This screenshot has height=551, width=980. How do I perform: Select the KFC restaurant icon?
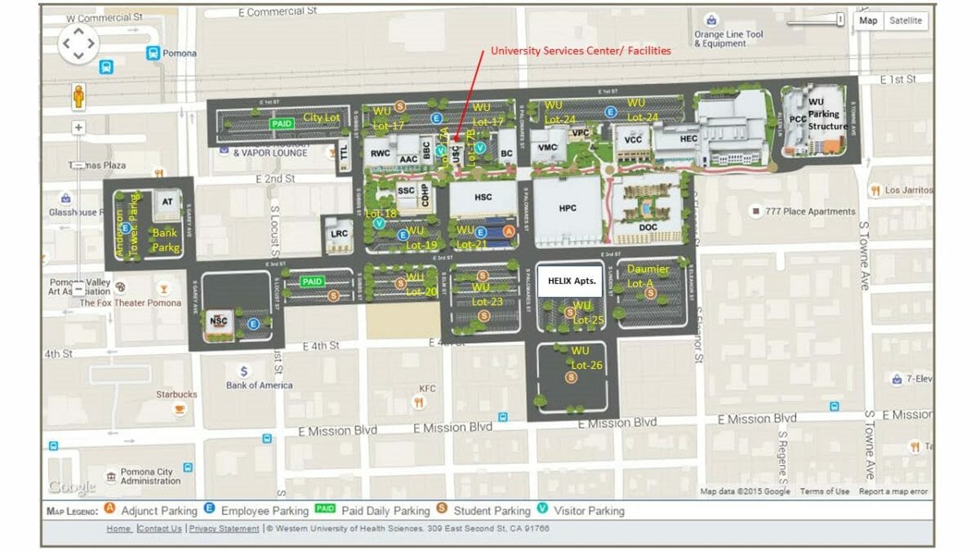418,402
